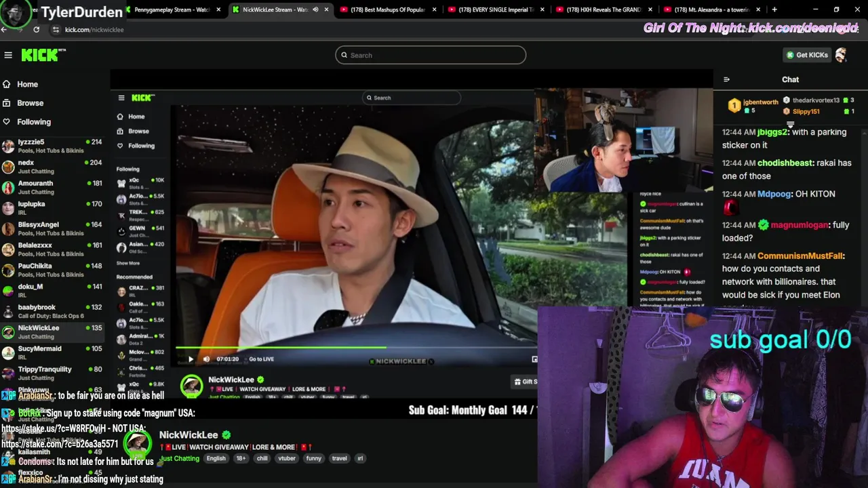Click the main Kick search field

tap(431, 55)
